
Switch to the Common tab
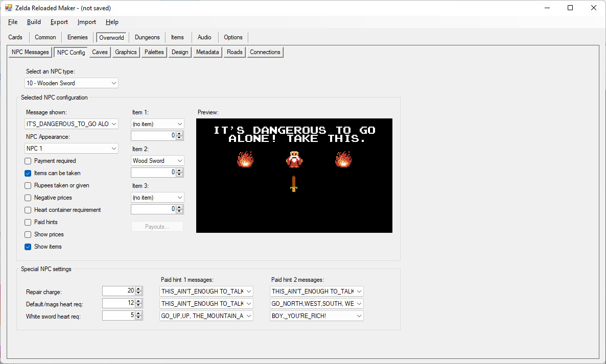point(45,37)
